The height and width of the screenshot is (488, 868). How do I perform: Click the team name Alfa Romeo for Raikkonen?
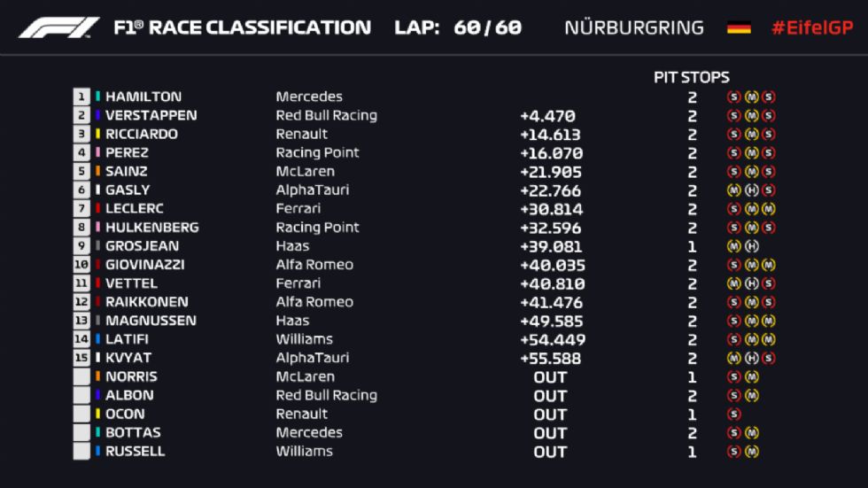coord(314,301)
